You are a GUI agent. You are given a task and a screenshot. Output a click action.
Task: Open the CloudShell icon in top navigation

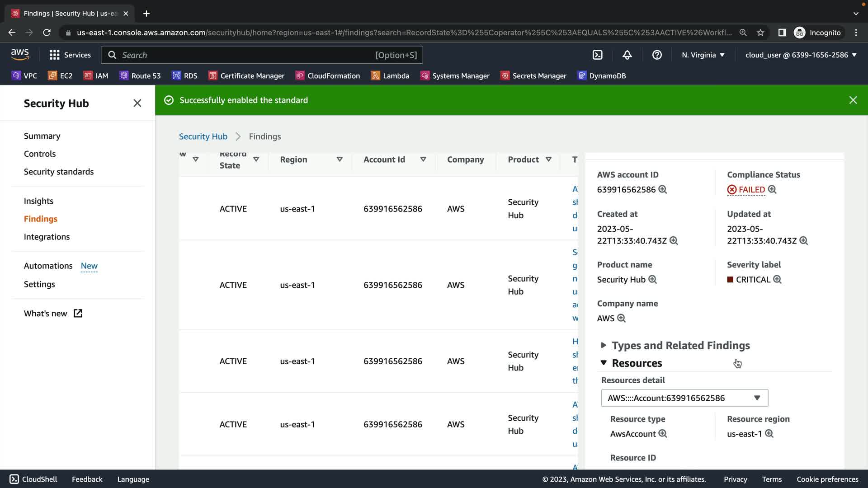(x=597, y=55)
